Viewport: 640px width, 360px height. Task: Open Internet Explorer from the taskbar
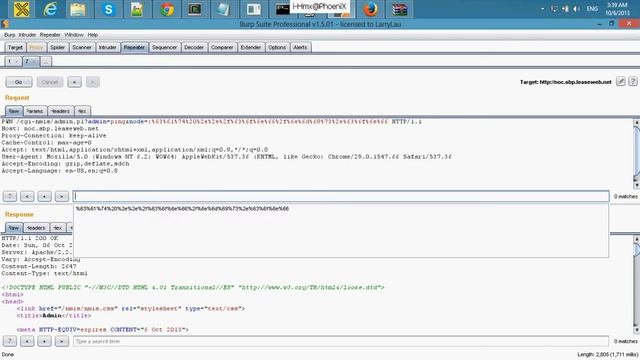[50, 9]
